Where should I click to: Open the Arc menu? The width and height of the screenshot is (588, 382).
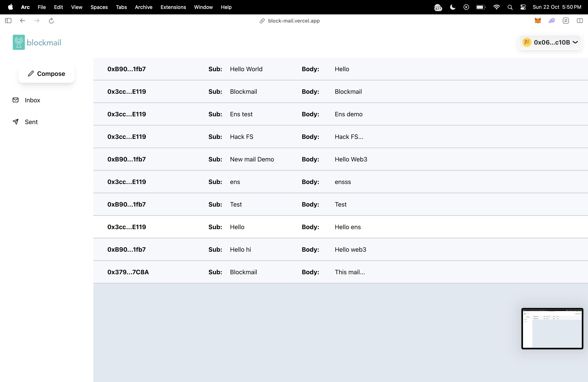tap(25, 7)
